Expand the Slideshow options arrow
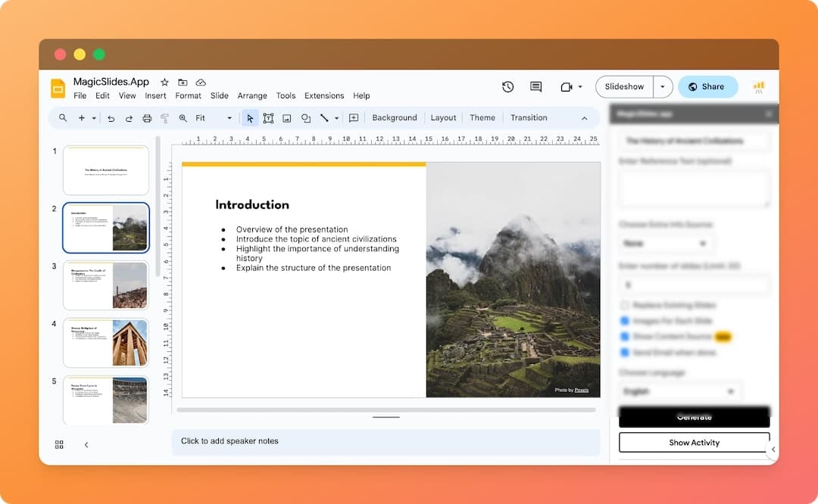818x504 pixels. [663, 87]
